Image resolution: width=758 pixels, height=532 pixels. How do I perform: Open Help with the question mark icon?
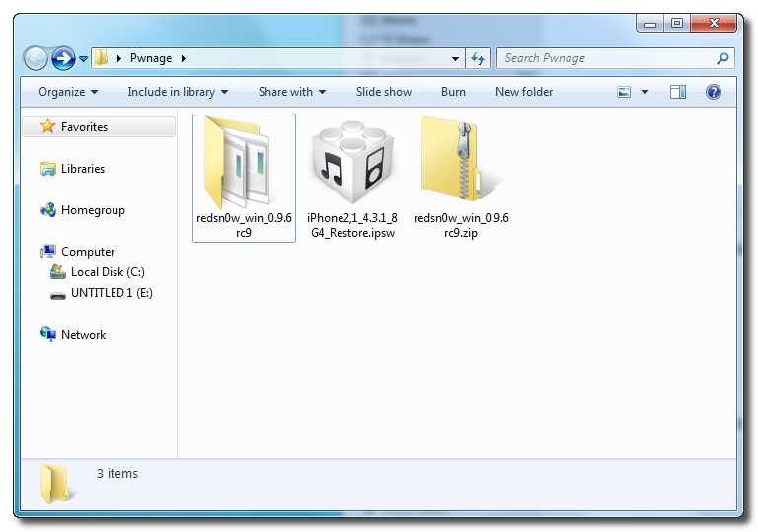tap(713, 92)
